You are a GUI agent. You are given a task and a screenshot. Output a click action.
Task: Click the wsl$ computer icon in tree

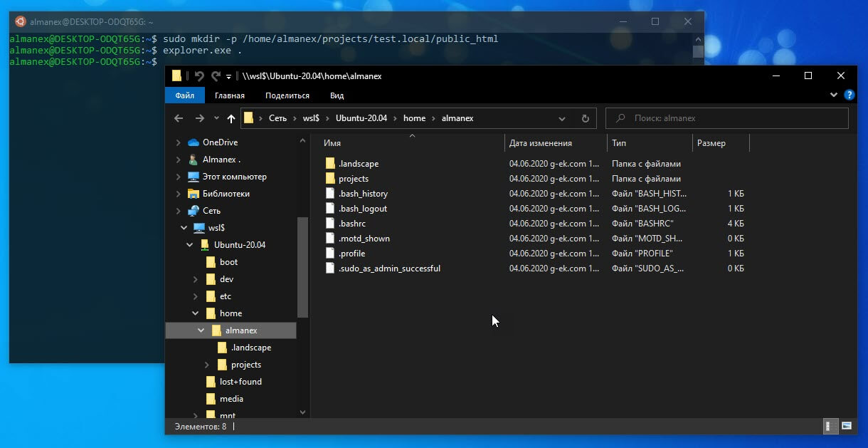click(199, 228)
